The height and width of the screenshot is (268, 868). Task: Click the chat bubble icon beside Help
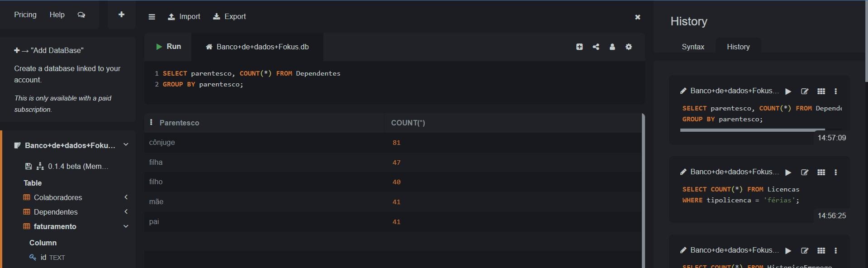click(81, 15)
